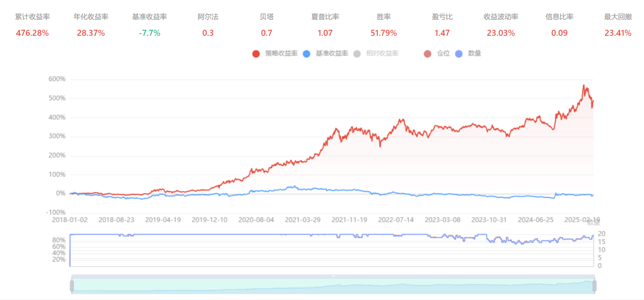Click inside the time range slider preview
This screenshot has height=300, width=644.
coord(333,287)
